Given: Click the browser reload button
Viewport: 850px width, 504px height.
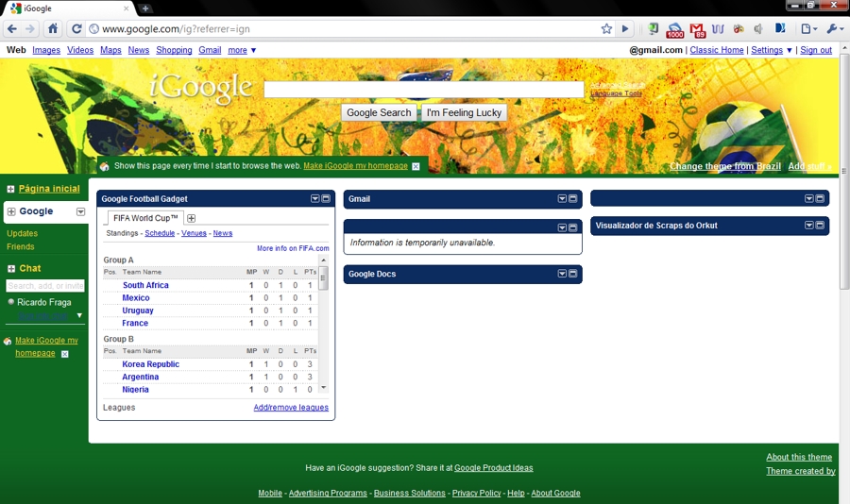Looking at the screenshot, I should pos(76,29).
